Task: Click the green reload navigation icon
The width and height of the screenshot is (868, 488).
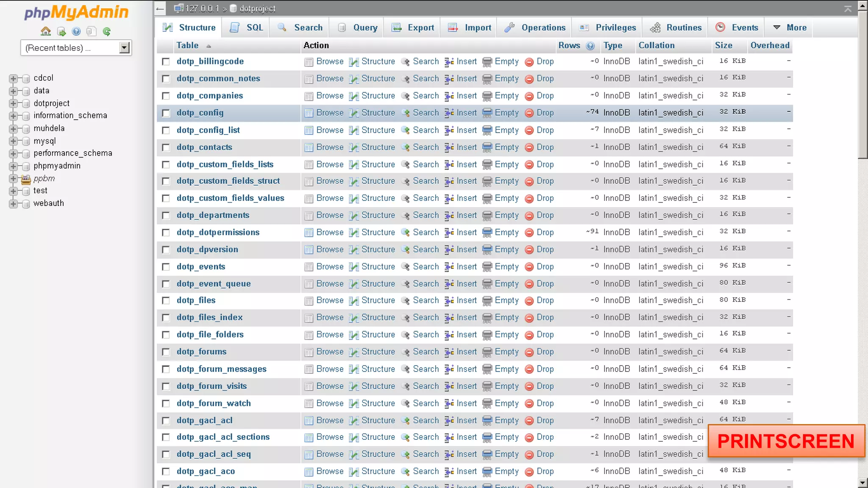Action: (x=107, y=31)
